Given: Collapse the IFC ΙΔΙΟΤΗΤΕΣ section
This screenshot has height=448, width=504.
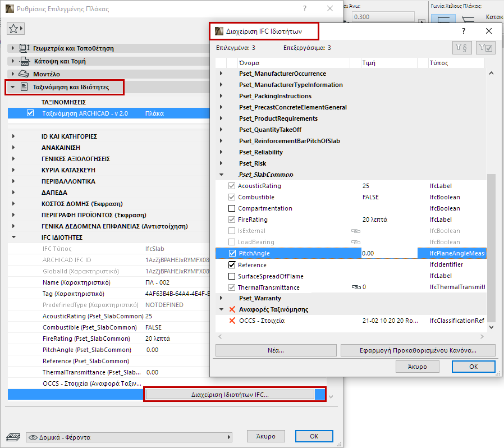Looking at the screenshot, I should (x=13, y=237).
